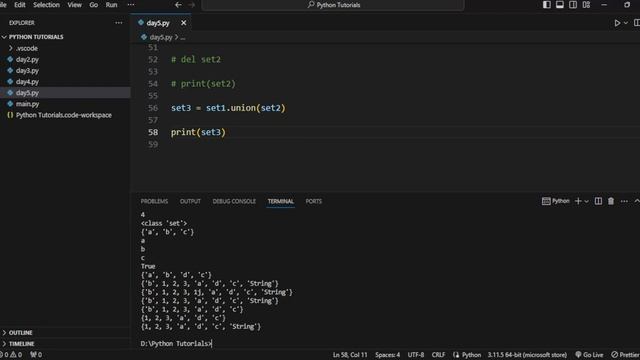Click the terminal prompt D:\Python Tutorials>
The height and width of the screenshot is (360, 640).
(x=176, y=344)
